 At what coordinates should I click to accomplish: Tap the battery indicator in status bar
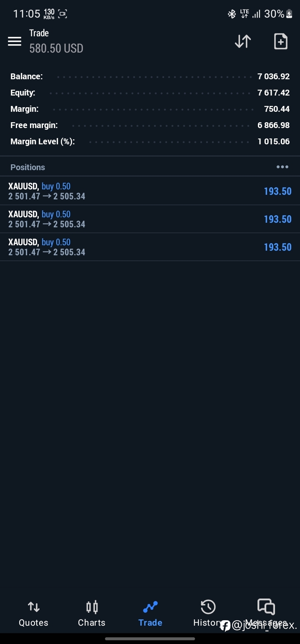point(289,14)
